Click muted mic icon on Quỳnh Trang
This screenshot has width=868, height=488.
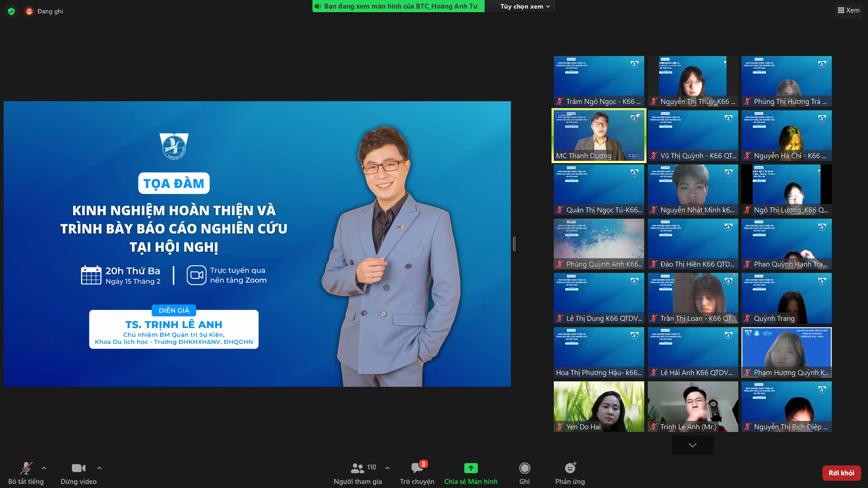[x=748, y=319]
